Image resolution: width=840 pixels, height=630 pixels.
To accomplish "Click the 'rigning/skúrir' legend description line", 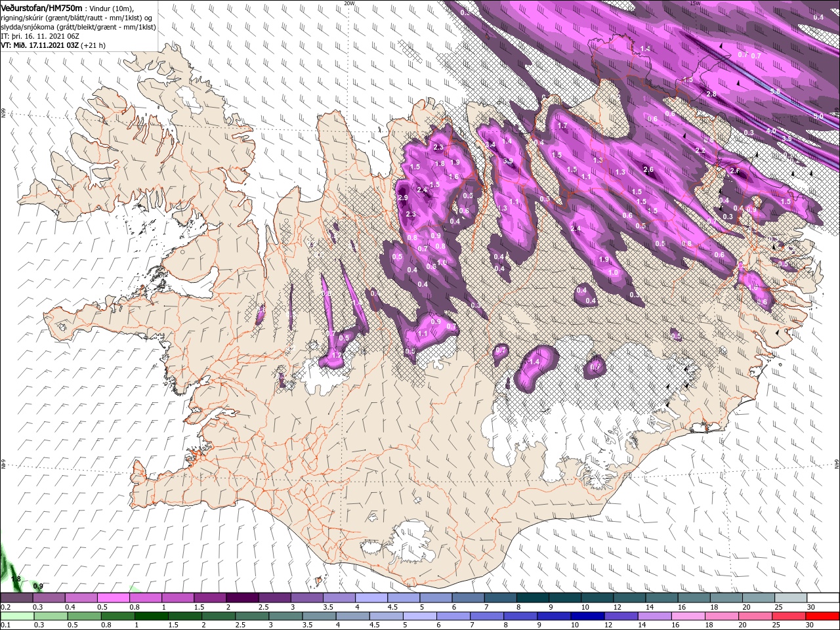I will [77, 18].
